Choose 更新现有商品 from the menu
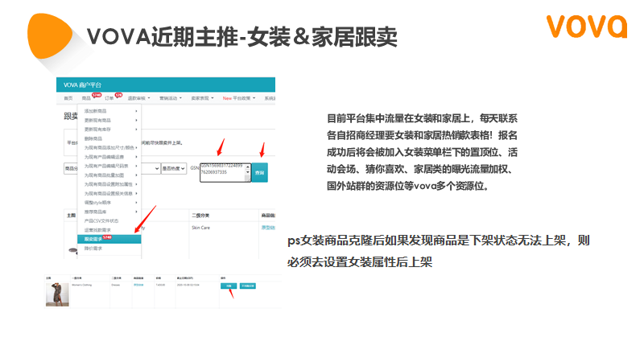 tap(109, 120)
